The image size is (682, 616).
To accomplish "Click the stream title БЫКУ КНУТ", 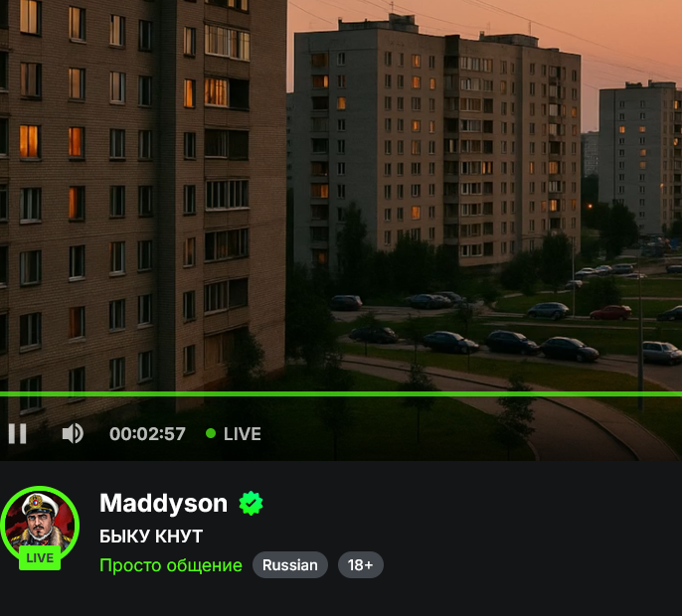I will [x=151, y=536].
